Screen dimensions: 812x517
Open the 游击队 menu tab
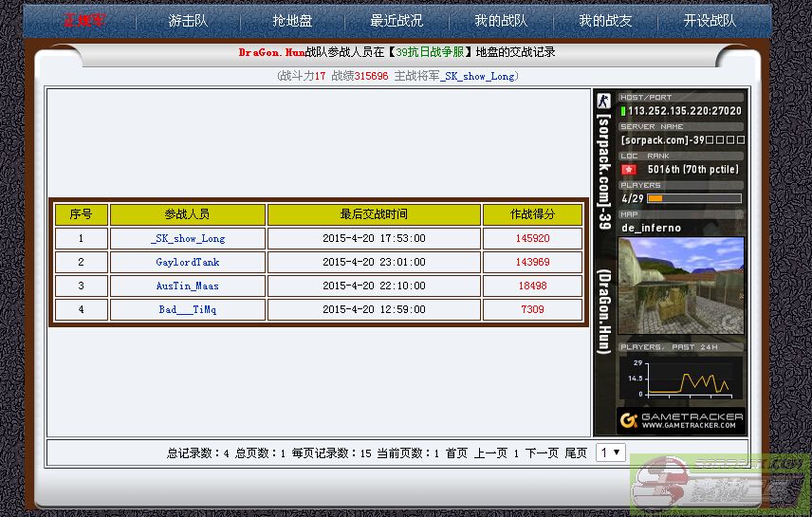pos(188,20)
